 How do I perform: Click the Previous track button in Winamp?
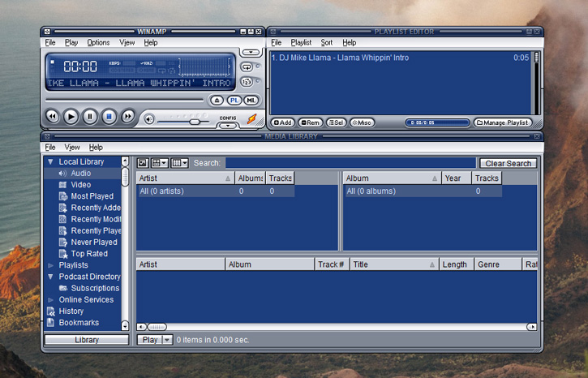(52, 117)
